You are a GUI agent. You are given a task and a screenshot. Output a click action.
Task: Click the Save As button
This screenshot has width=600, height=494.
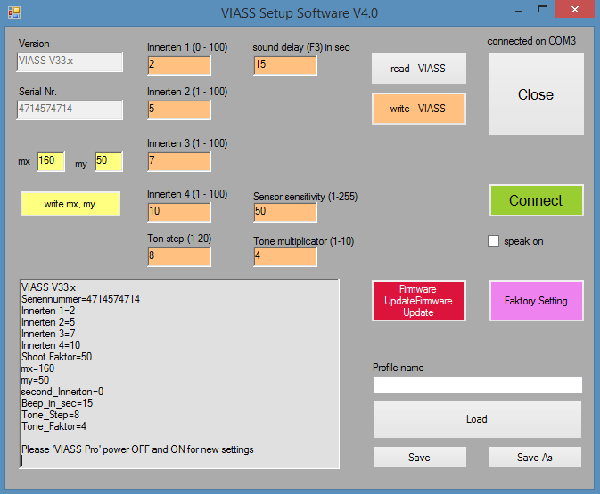point(535,457)
